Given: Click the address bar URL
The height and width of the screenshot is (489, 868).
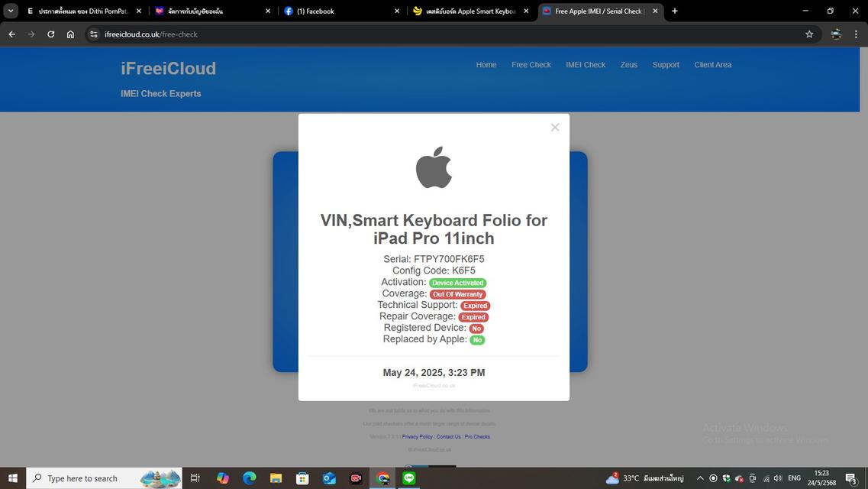Looking at the screenshot, I should coord(150,34).
